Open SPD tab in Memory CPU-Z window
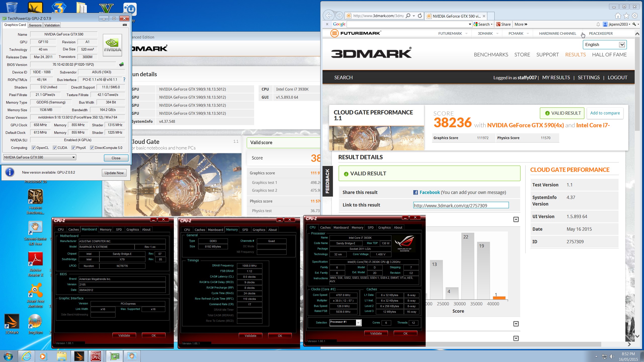Image resolution: width=644 pixels, height=362 pixels. [245, 230]
